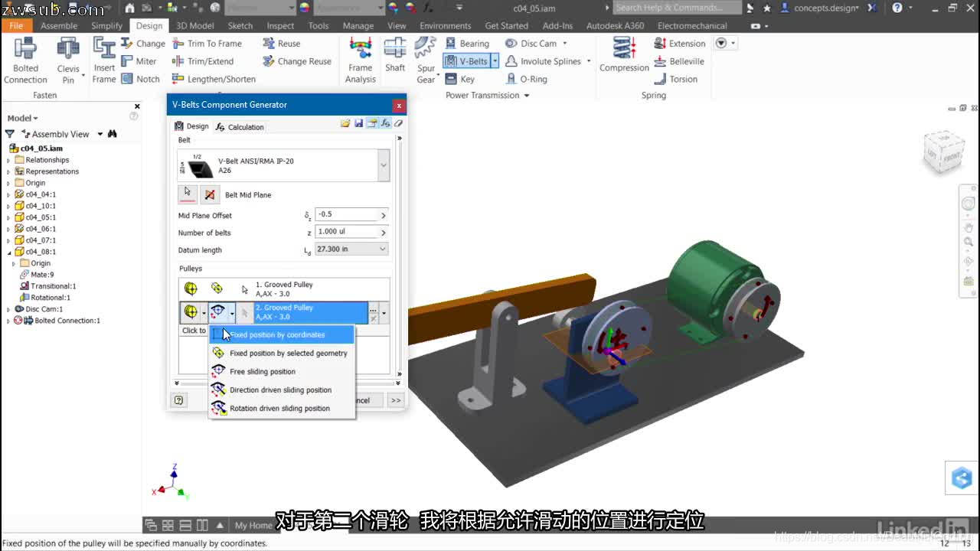Image resolution: width=980 pixels, height=551 pixels.
Task: Choose the Miter frame tool
Action: (139, 61)
